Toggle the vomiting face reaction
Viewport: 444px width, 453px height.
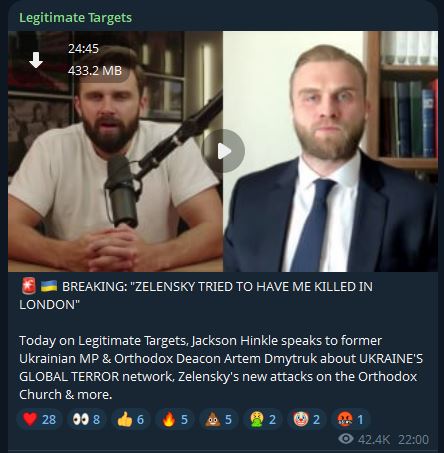263,419
